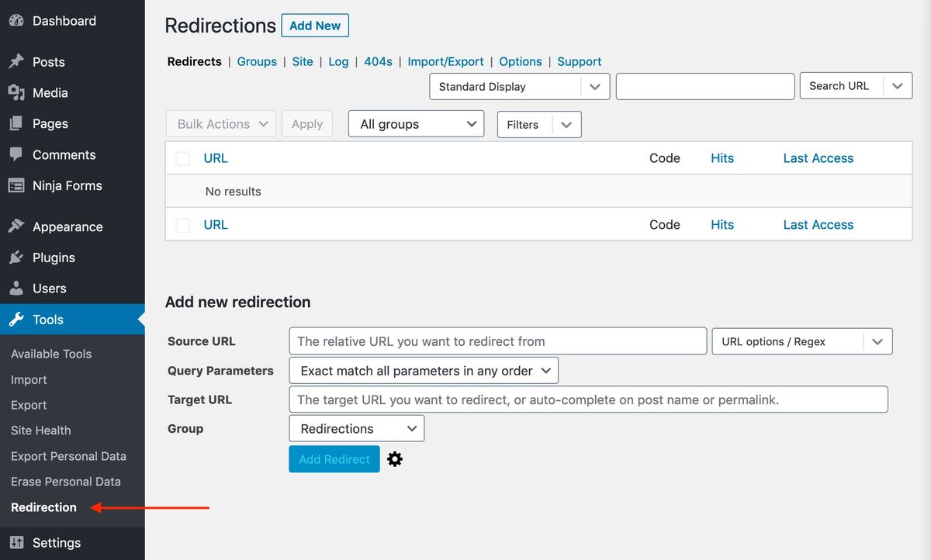Click the gear icon beside Add Redirect
The width and height of the screenshot is (931, 560).
[395, 459]
